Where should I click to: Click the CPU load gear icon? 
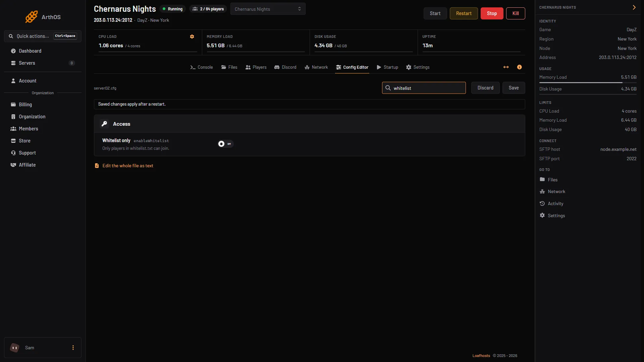coord(192,37)
